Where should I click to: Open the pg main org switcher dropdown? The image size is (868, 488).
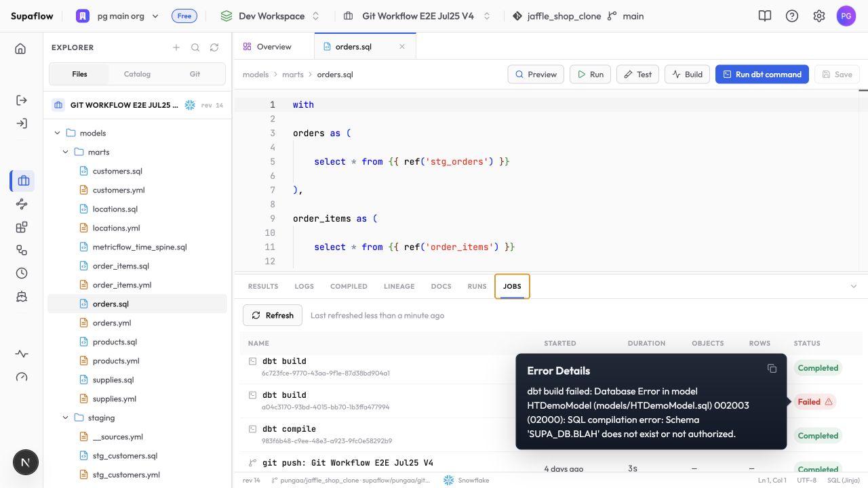pos(117,16)
